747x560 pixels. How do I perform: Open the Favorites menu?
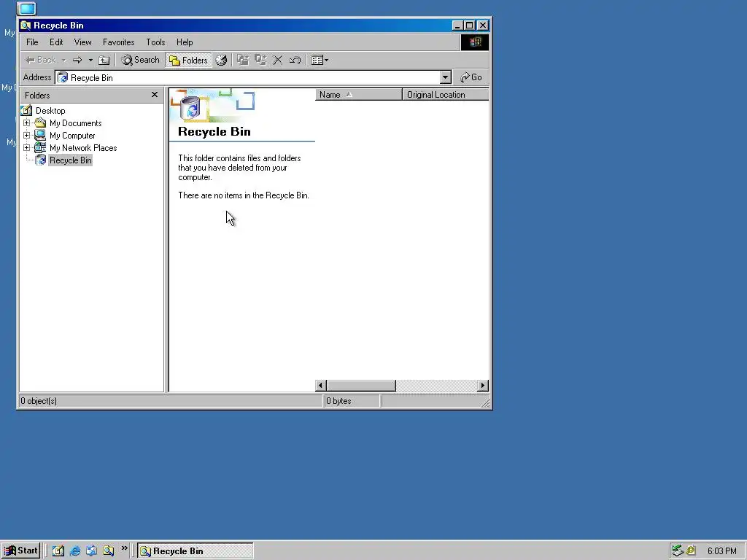119,42
